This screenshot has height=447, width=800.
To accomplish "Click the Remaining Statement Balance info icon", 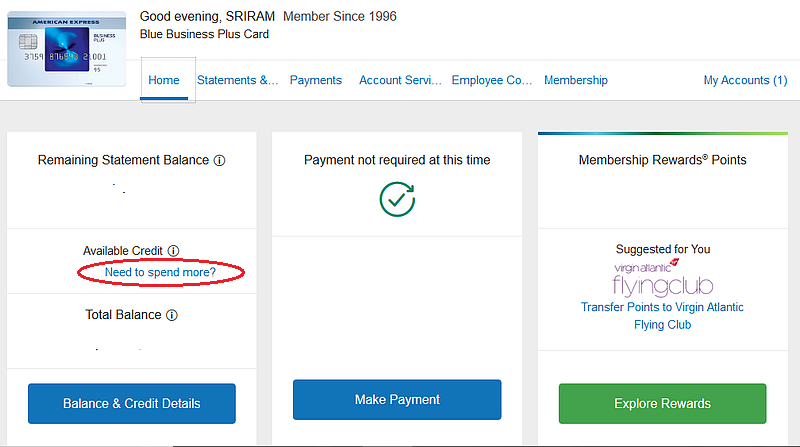I will tap(219, 161).
